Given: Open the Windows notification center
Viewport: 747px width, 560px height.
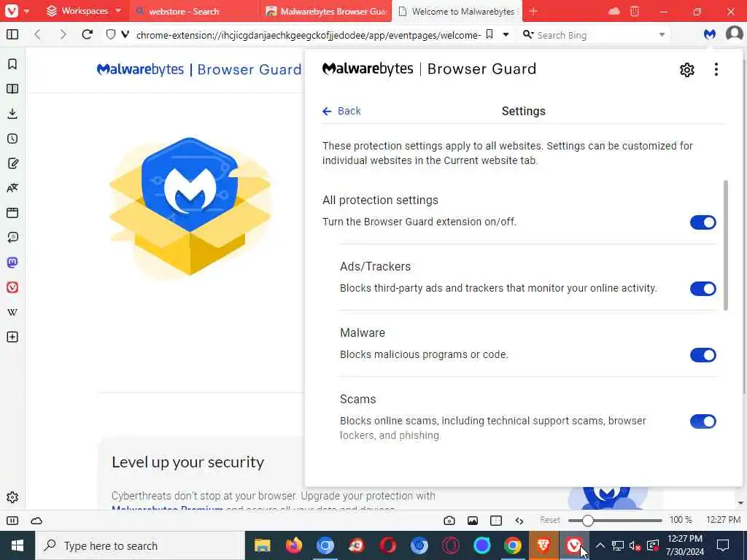Looking at the screenshot, I should click(723, 545).
